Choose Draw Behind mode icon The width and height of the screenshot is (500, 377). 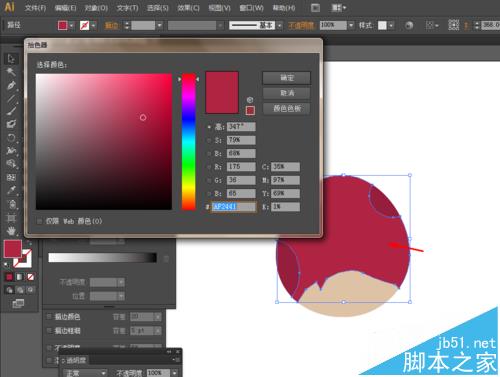(20, 290)
